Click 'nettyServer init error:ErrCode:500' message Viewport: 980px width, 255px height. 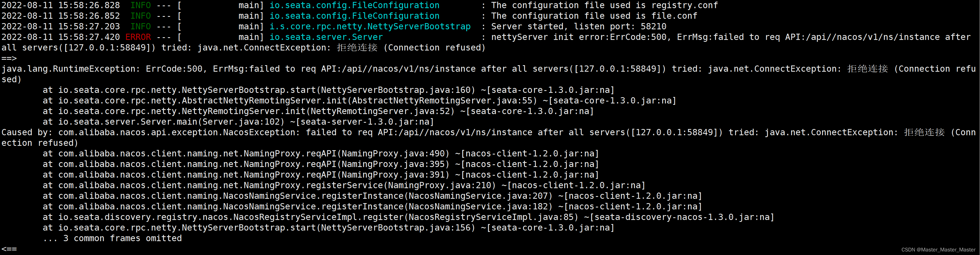(x=579, y=37)
